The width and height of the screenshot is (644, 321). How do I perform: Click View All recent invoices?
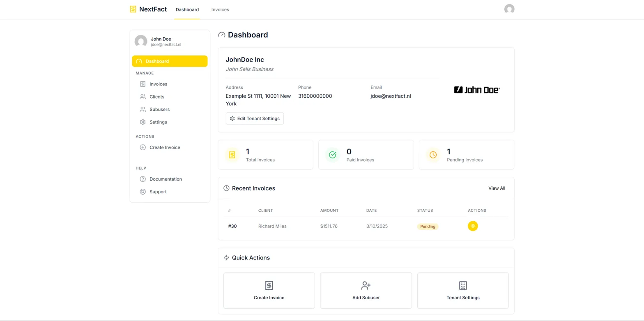(497, 188)
